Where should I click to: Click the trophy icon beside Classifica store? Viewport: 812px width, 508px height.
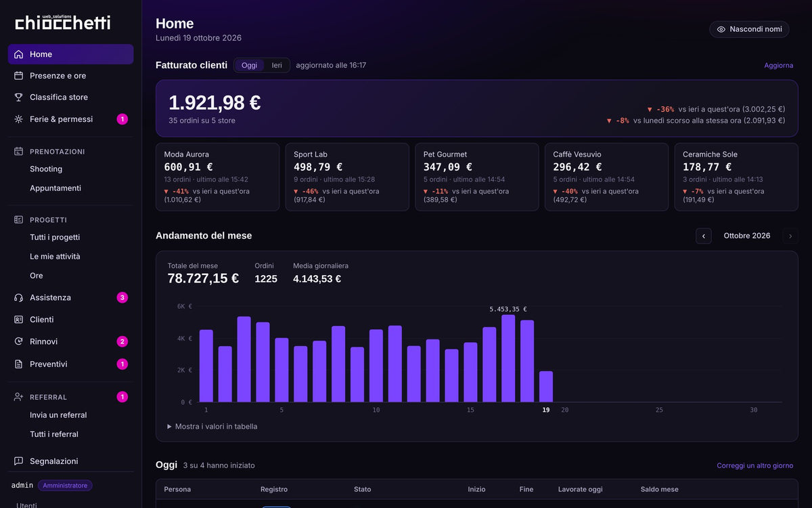click(x=18, y=98)
